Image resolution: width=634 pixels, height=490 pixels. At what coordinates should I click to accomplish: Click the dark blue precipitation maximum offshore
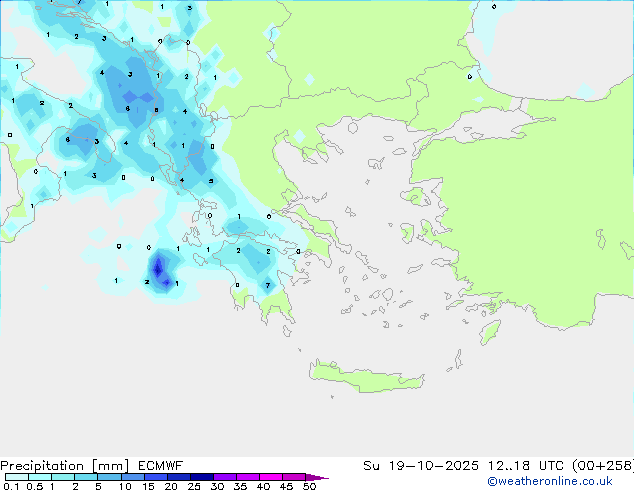(x=158, y=268)
